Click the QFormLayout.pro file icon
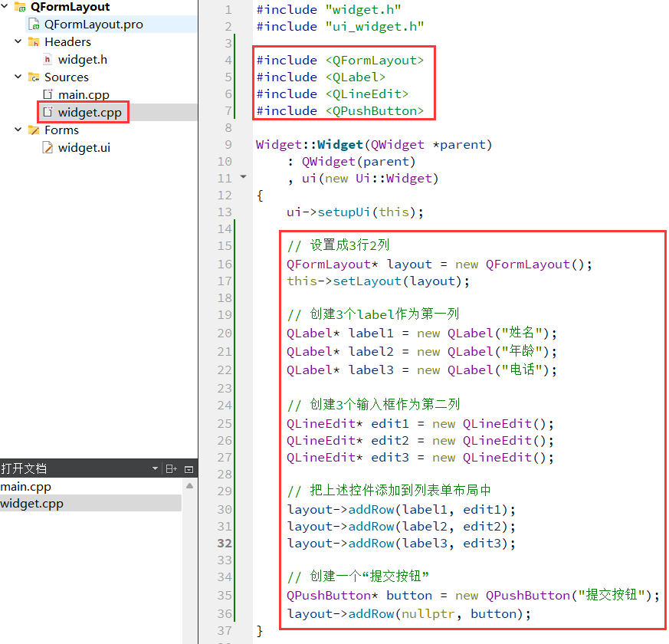This screenshot has height=644, width=669. [x=34, y=25]
